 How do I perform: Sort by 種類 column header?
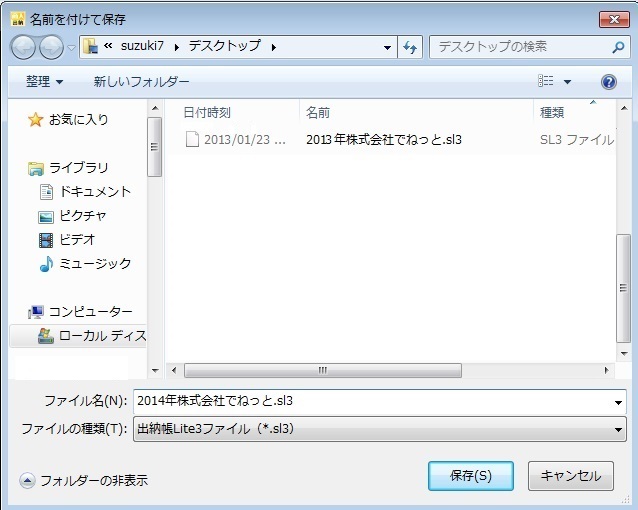click(552, 112)
